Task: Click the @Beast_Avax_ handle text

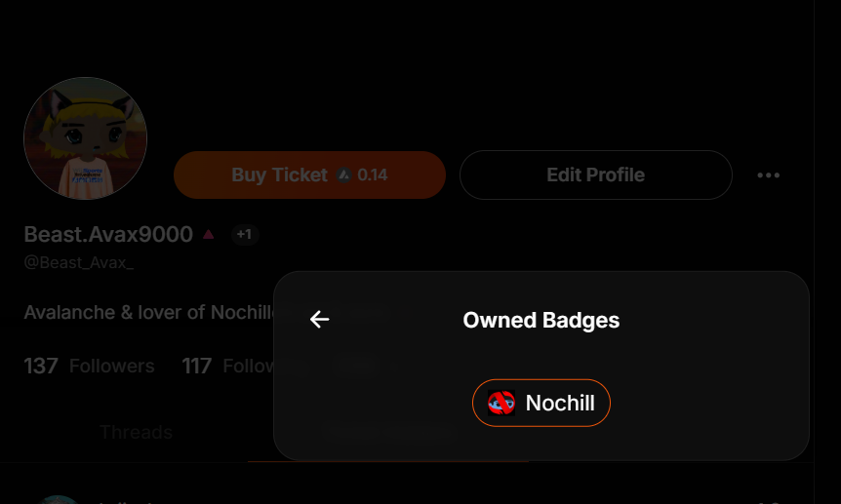Action: click(x=78, y=262)
